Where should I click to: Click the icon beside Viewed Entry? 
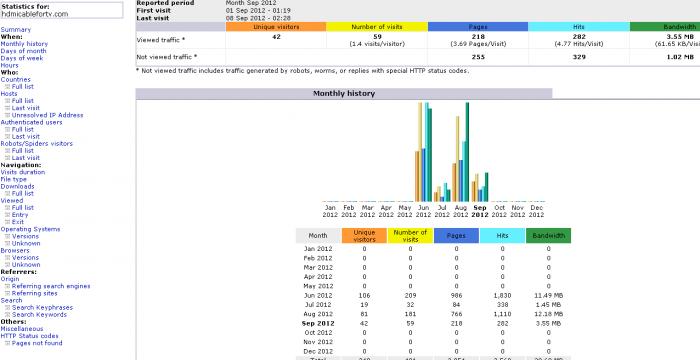8,215
